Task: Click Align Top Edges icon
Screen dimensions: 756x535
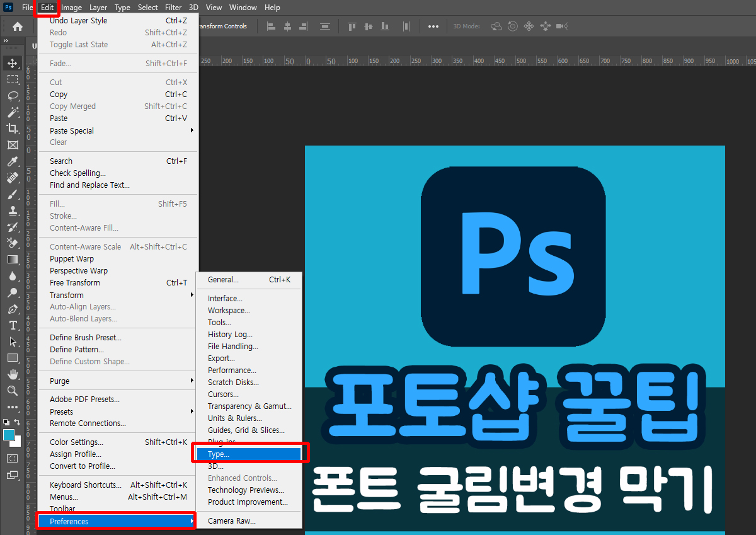Action: tap(352, 26)
